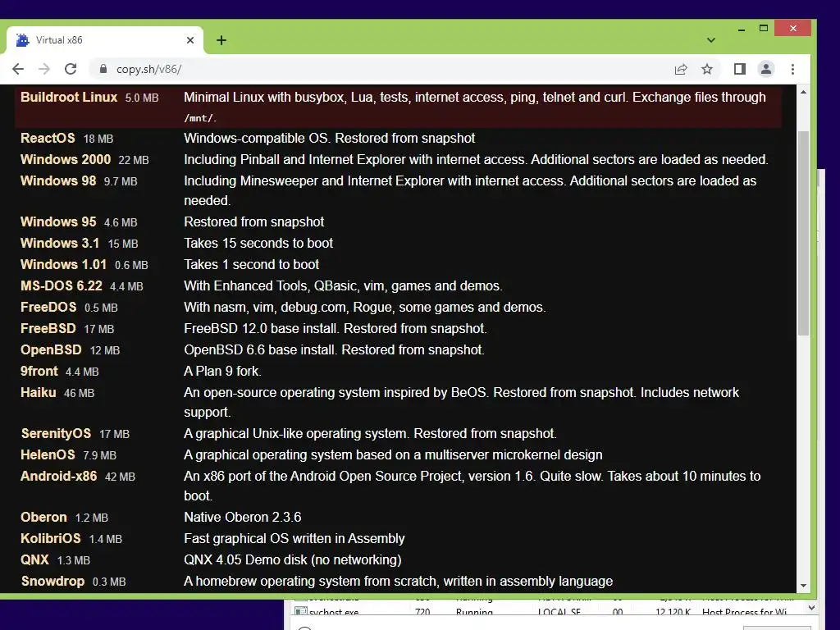This screenshot has height=630, width=840.
Task: Start MS-DOS 6.22
Action: [61, 286]
